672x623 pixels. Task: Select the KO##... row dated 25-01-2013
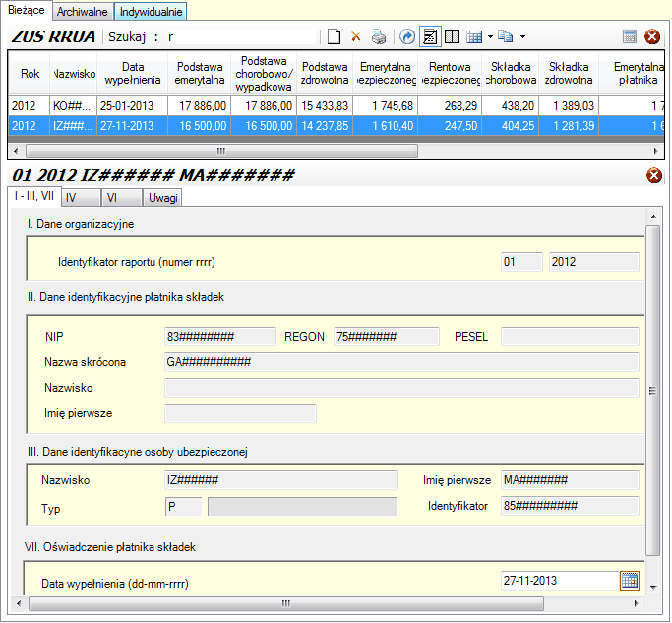click(x=336, y=106)
